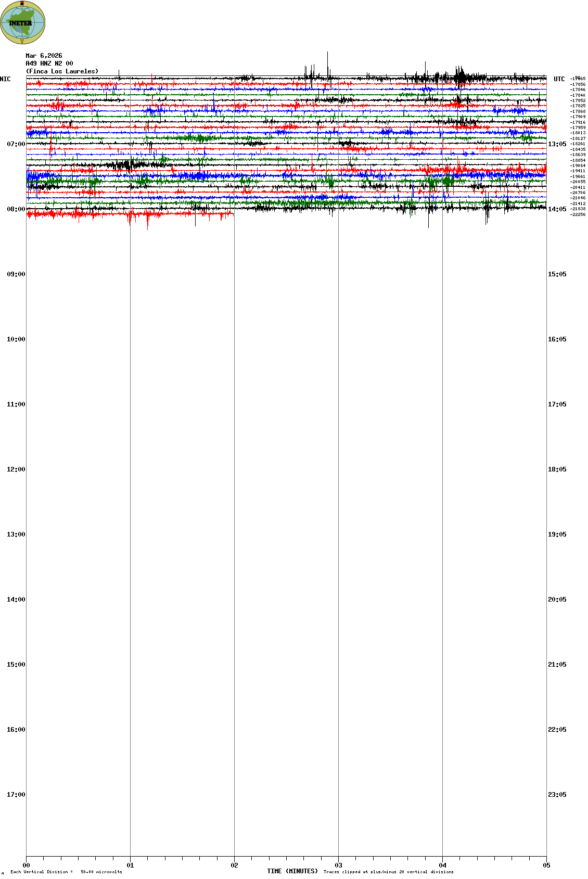Image resolution: width=588 pixels, height=879 pixels.
Task: Click the Finca Los Laureles station name
Action: tap(62, 71)
